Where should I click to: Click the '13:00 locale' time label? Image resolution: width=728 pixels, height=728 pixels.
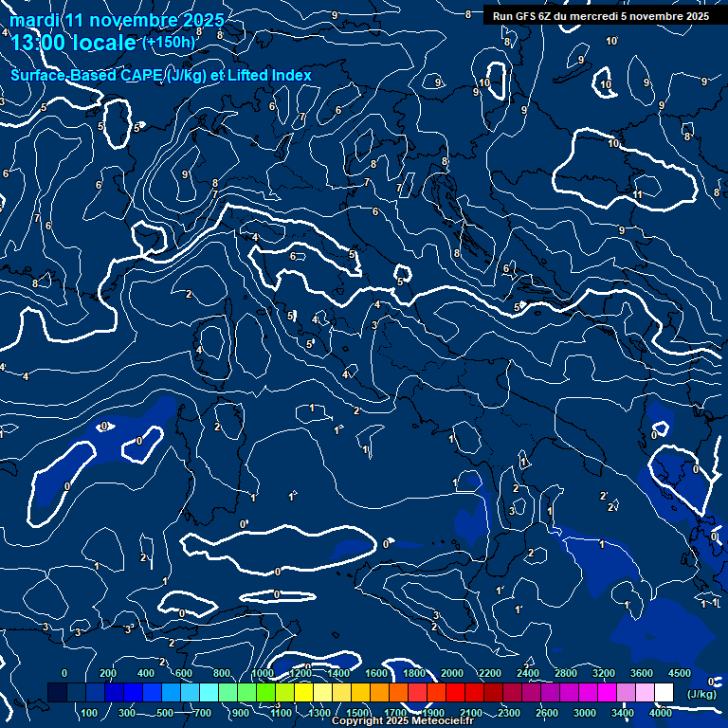73,43
